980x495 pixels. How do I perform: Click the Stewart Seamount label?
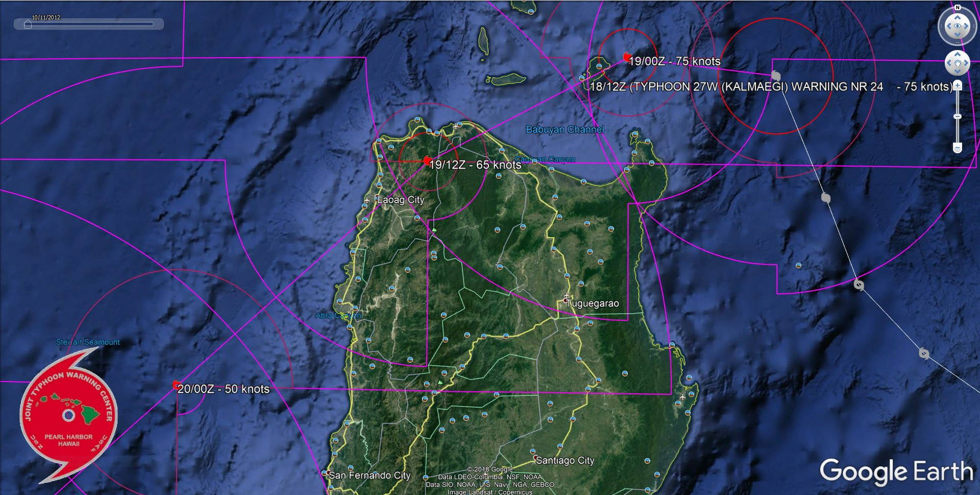click(88, 342)
